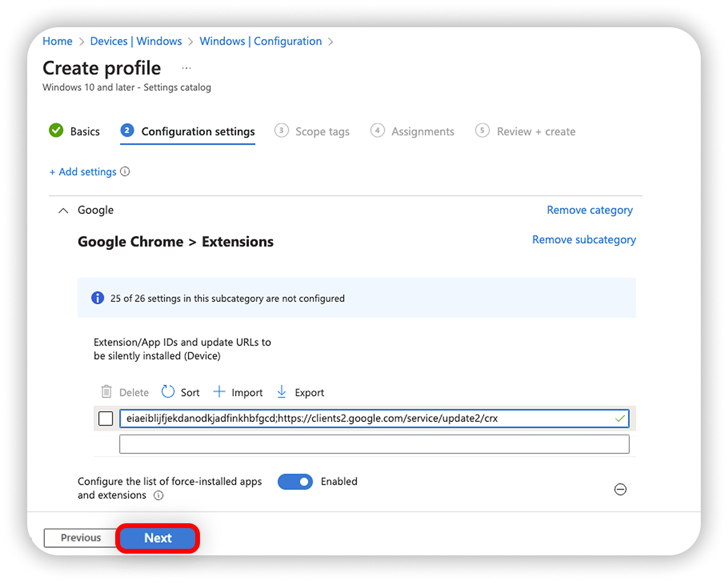The width and height of the screenshot is (728, 583).
Task: Remove the setting with the minus circle icon
Action: click(x=620, y=489)
